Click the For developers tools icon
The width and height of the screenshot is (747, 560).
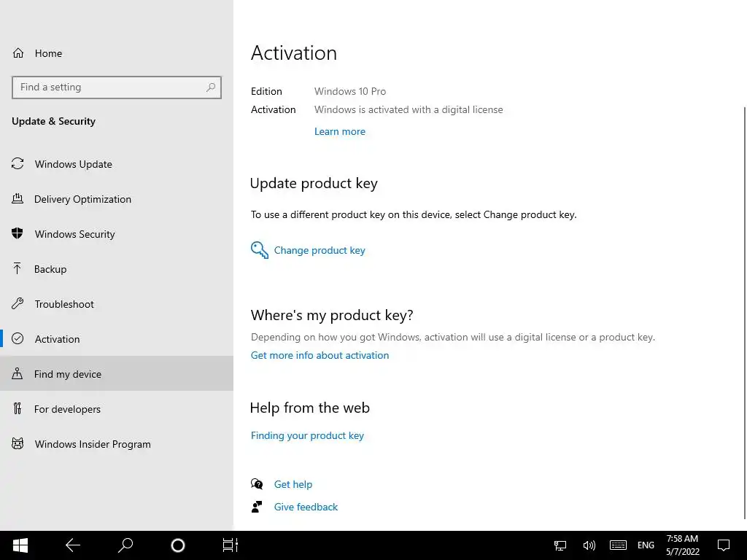(18, 408)
